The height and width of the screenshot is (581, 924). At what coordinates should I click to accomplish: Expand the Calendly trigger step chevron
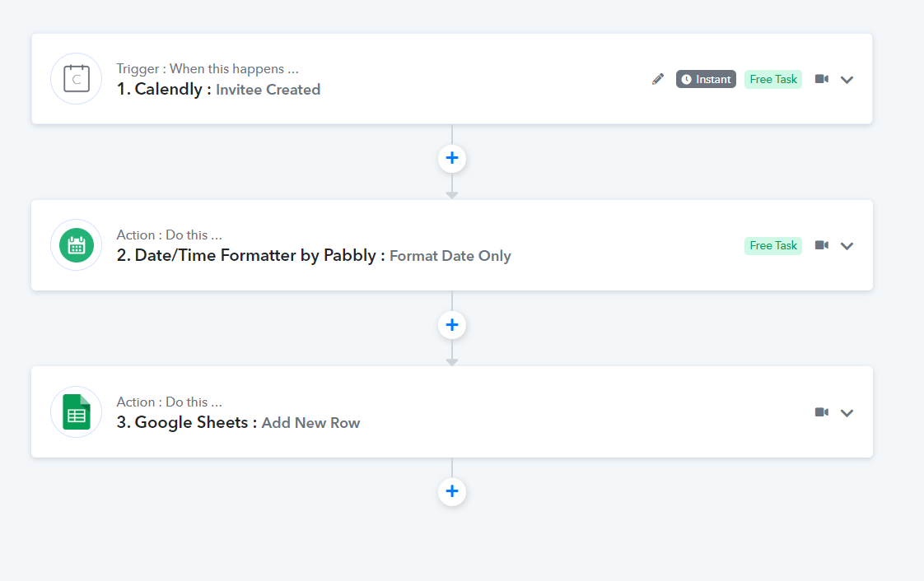[847, 80]
